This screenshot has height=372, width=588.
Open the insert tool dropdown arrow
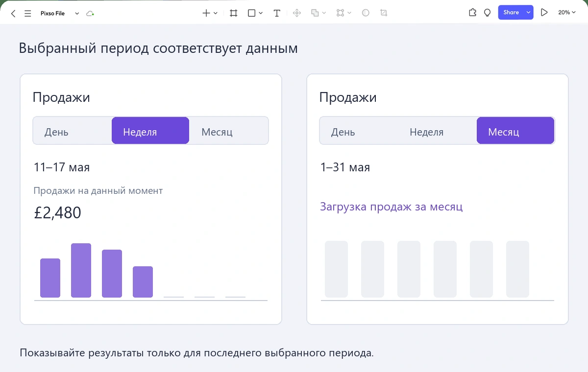216,13
